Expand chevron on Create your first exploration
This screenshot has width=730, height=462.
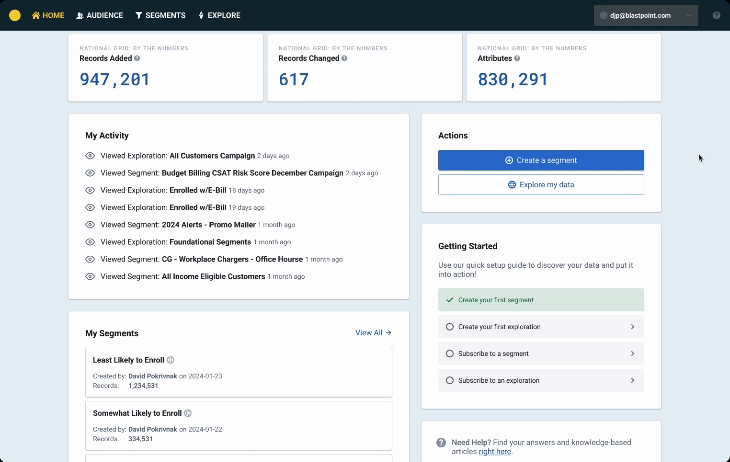[632, 326]
